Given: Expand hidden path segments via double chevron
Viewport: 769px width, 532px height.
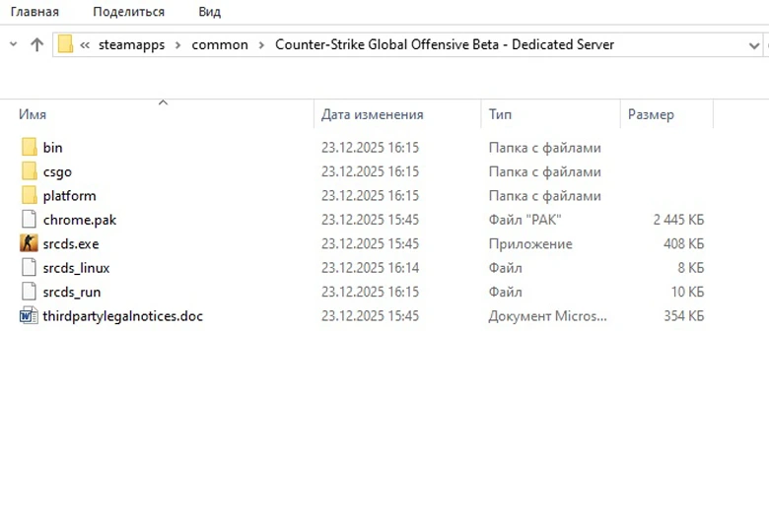Looking at the screenshot, I should 86,45.
